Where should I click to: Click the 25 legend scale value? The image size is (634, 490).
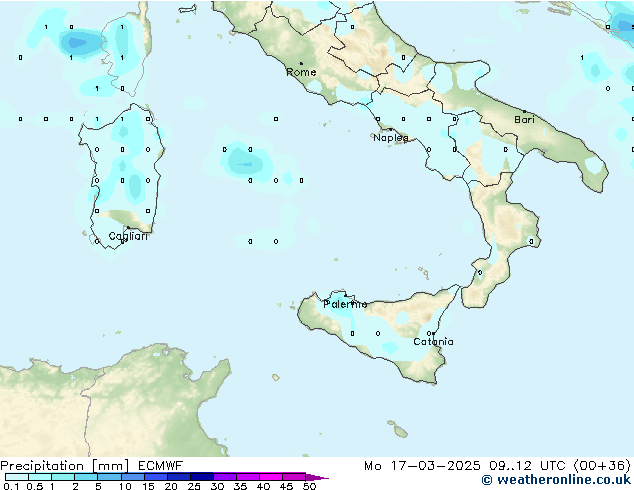tap(194, 486)
